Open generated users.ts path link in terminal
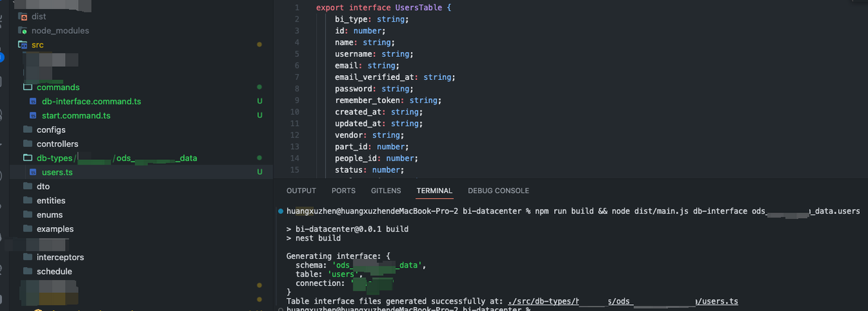Image resolution: width=868 pixels, height=311 pixels. (623, 301)
